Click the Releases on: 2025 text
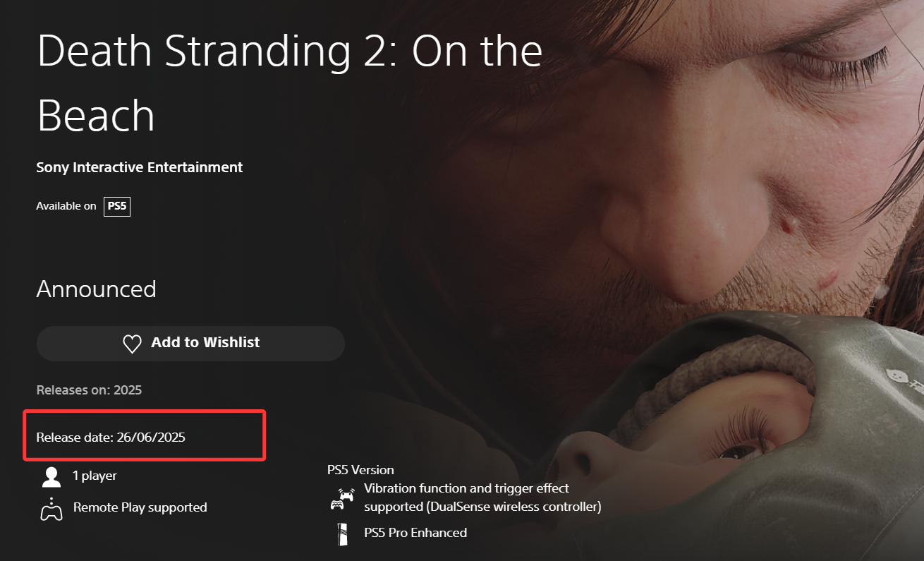The width and height of the screenshot is (924, 561). coord(89,390)
